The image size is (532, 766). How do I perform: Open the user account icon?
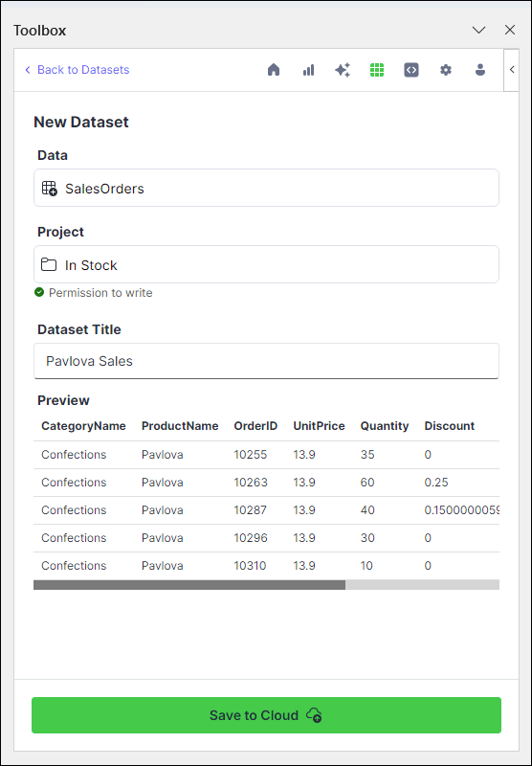[x=480, y=70]
